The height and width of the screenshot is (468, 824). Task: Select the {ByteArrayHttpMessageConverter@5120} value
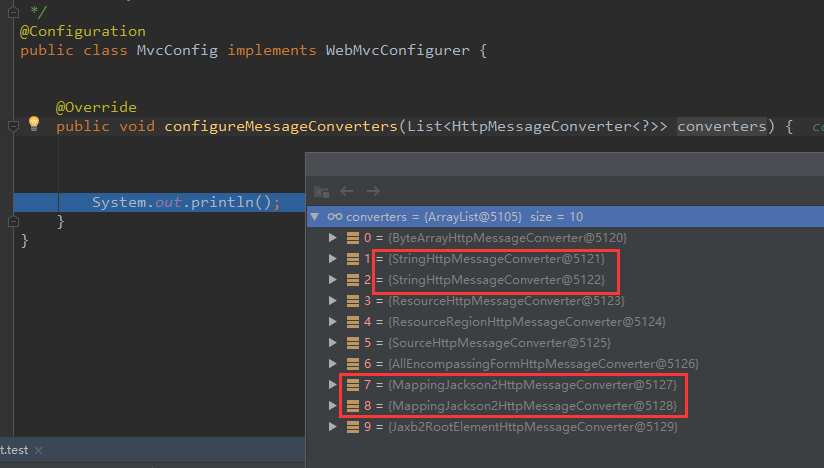click(507, 237)
